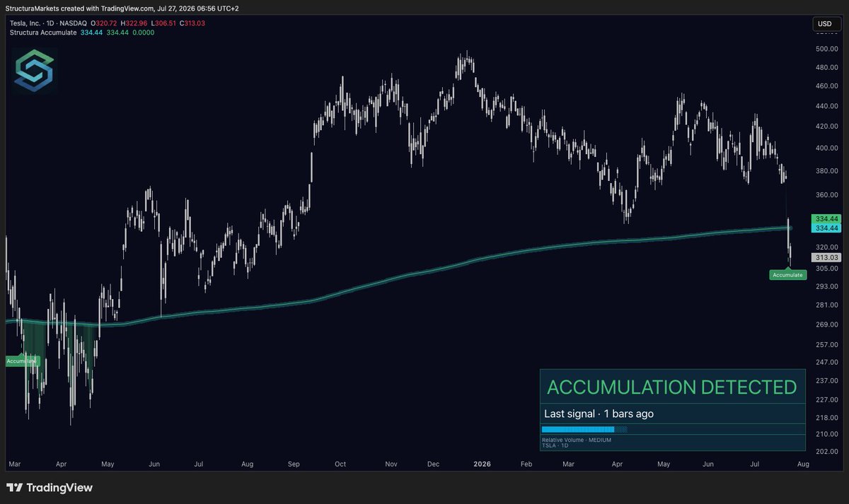849x504 pixels.
Task: Click the 281.00 price axis label
Action: tap(826, 305)
